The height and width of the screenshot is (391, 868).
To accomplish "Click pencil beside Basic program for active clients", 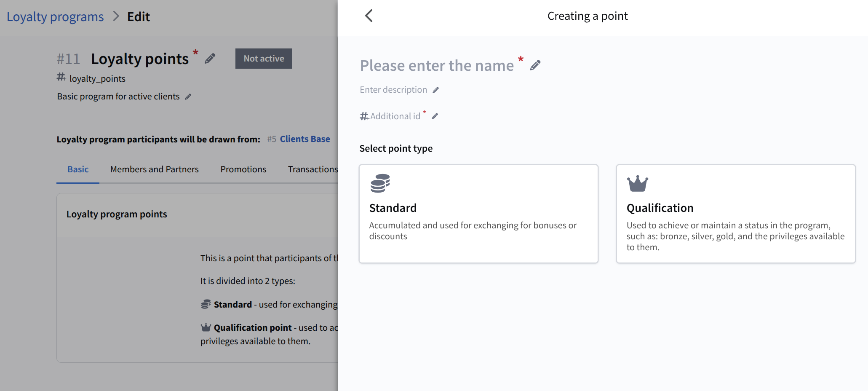I will click(188, 97).
